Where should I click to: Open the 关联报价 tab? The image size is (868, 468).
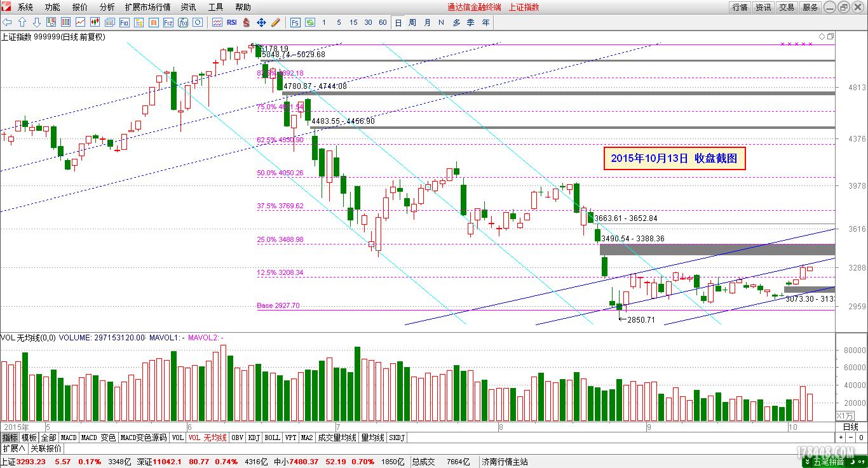pyautogui.click(x=46, y=448)
